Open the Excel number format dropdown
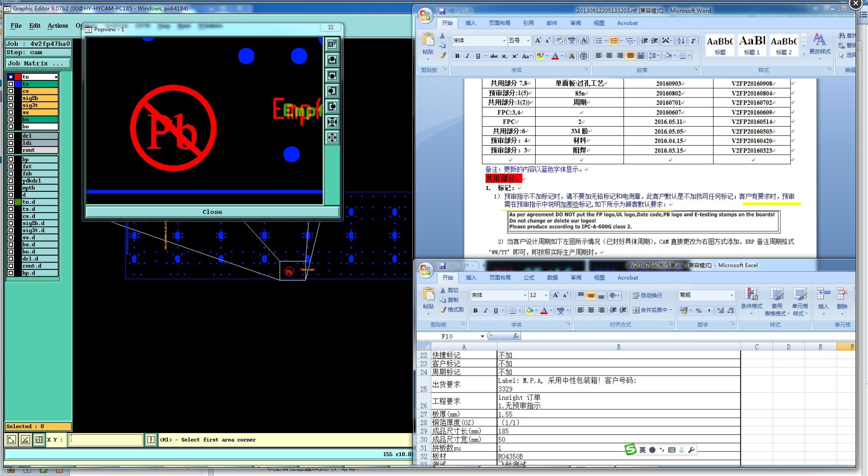Image resolution: width=868 pixels, height=476 pixels. point(732,295)
